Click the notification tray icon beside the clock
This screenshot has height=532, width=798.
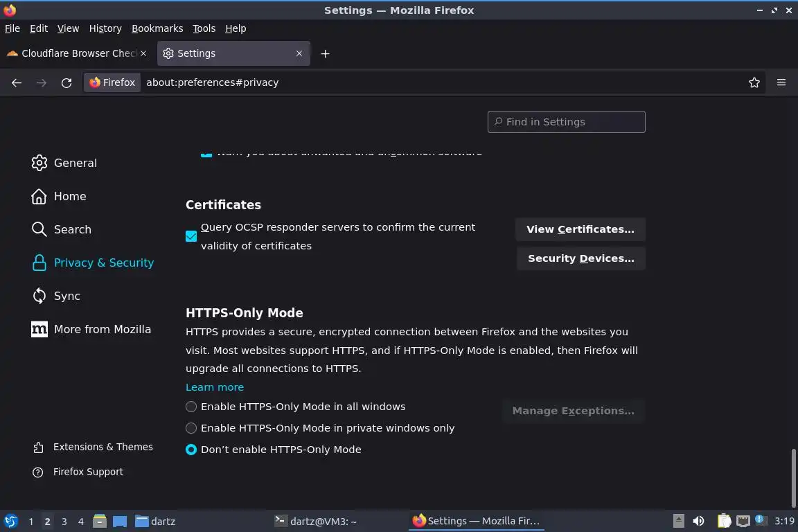761,520
